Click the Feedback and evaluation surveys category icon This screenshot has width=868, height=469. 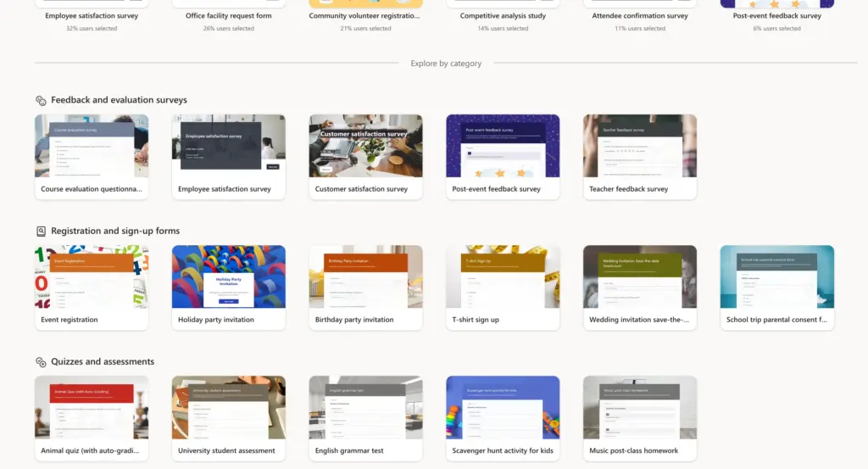41,100
